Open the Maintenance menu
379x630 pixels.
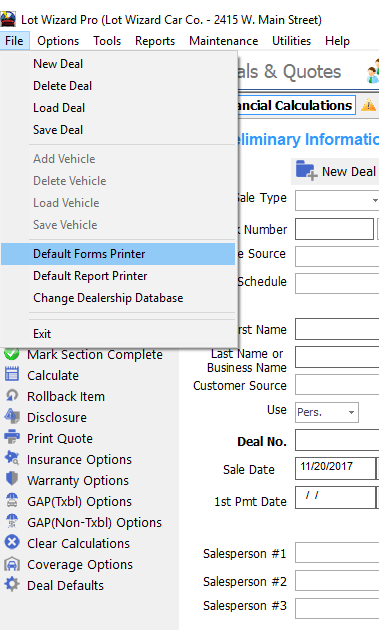tap(223, 41)
